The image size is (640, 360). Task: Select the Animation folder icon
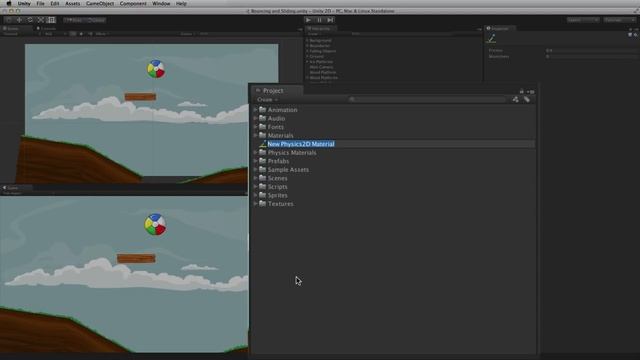coord(262,110)
